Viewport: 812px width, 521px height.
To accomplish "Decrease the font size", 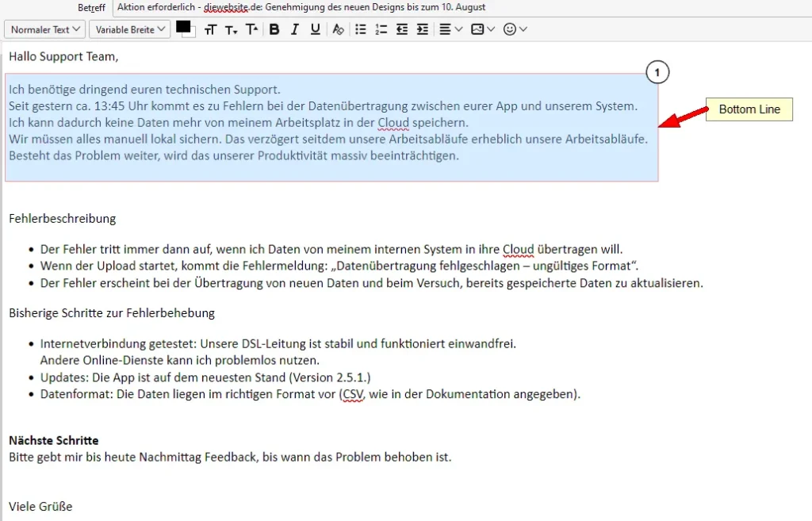I will point(231,29).
